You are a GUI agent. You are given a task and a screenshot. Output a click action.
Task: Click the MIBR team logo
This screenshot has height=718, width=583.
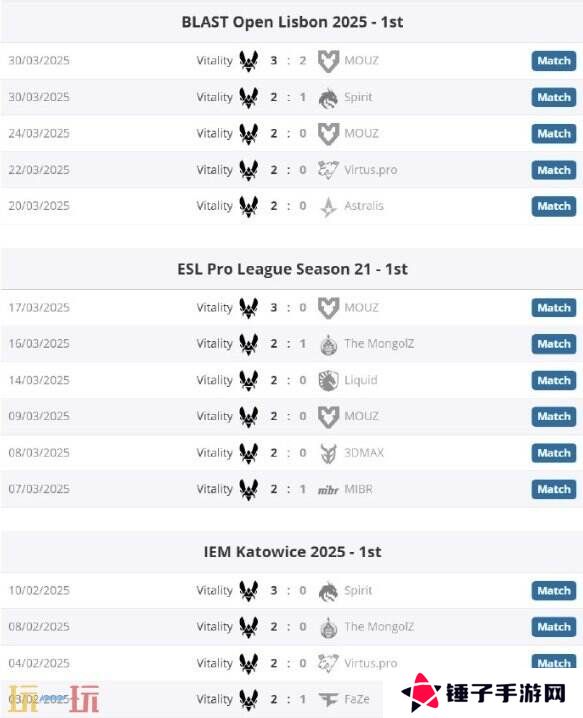tap(328, 490)
